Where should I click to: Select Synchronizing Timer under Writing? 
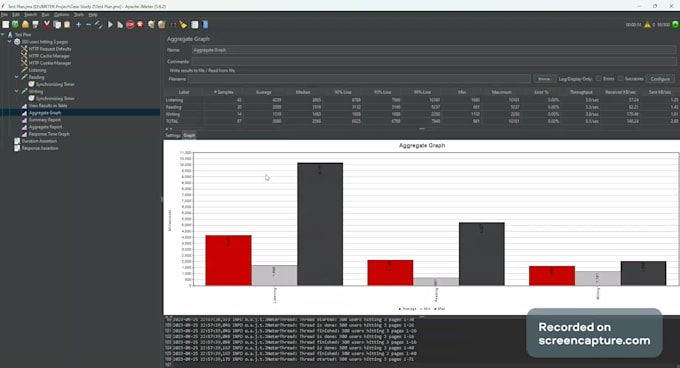click(x=55, y=98)
